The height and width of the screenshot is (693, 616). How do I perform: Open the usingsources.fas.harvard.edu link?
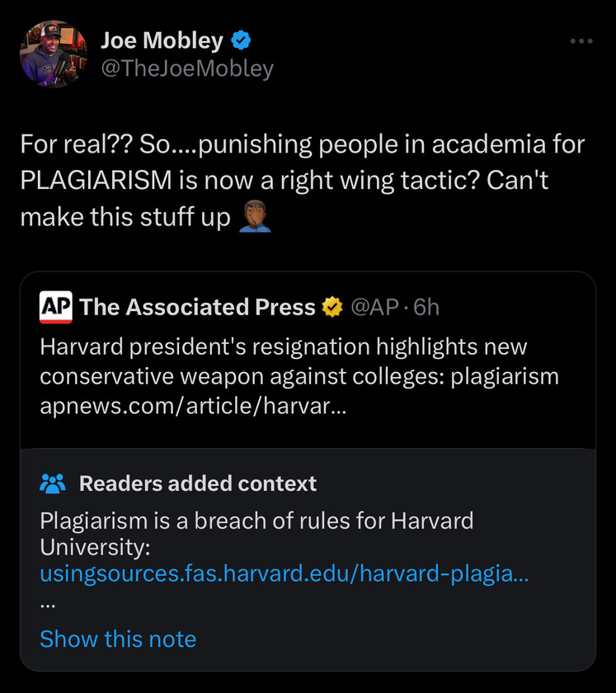[284, 573]
